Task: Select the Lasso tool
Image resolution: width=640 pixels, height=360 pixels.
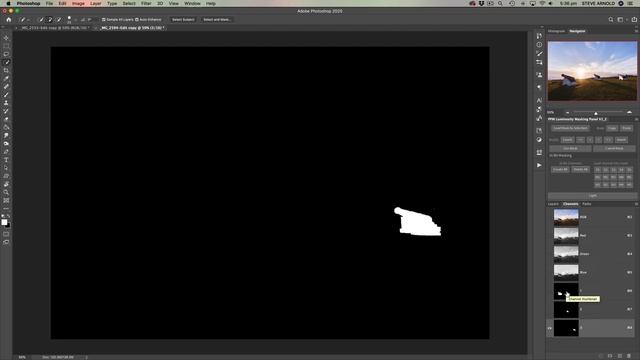Action: 6,54
